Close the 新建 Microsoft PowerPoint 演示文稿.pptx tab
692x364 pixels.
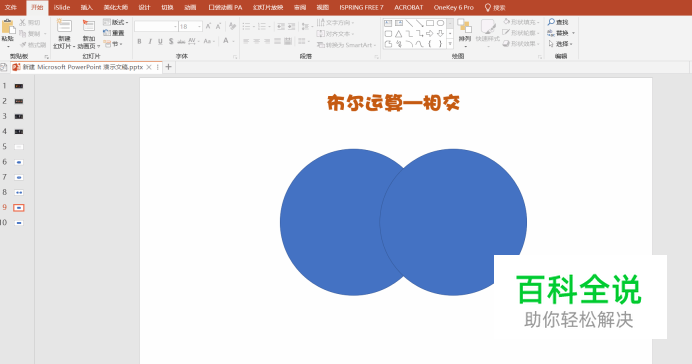coord(149,67)
